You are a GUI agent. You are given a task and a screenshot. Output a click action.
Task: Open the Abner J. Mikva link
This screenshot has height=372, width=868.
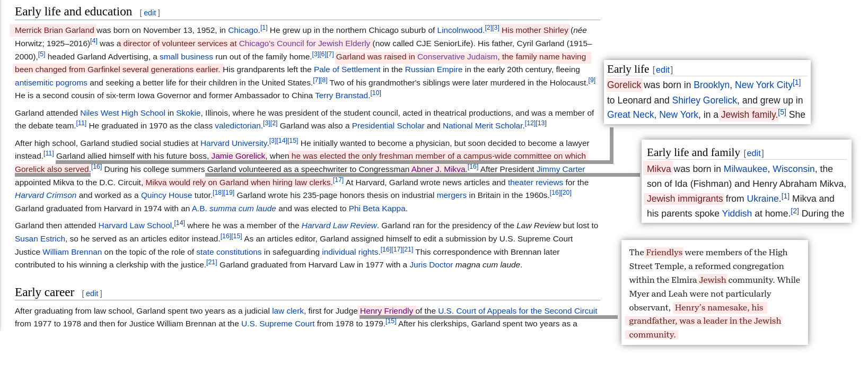point(439,169)
